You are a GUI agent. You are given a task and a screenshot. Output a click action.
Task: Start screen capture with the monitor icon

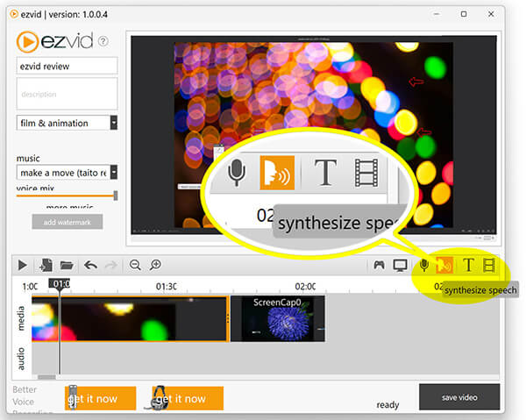point(401,266)
